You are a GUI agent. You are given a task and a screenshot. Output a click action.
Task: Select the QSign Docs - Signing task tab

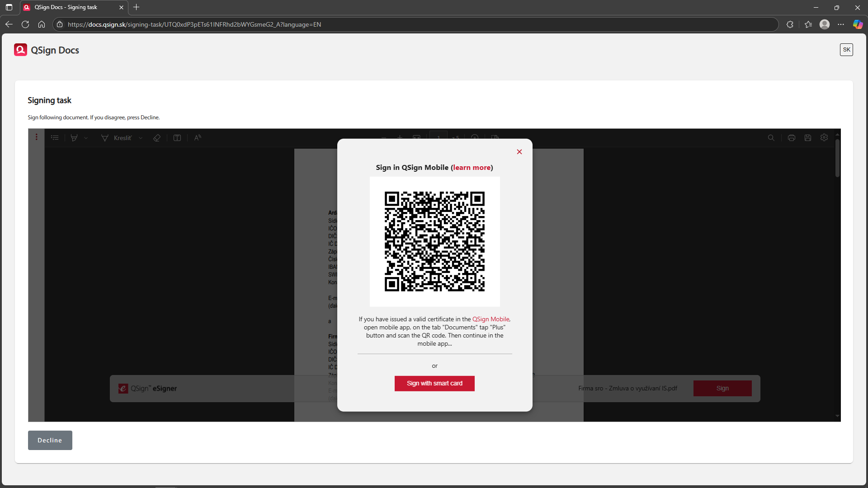point(74,7)
